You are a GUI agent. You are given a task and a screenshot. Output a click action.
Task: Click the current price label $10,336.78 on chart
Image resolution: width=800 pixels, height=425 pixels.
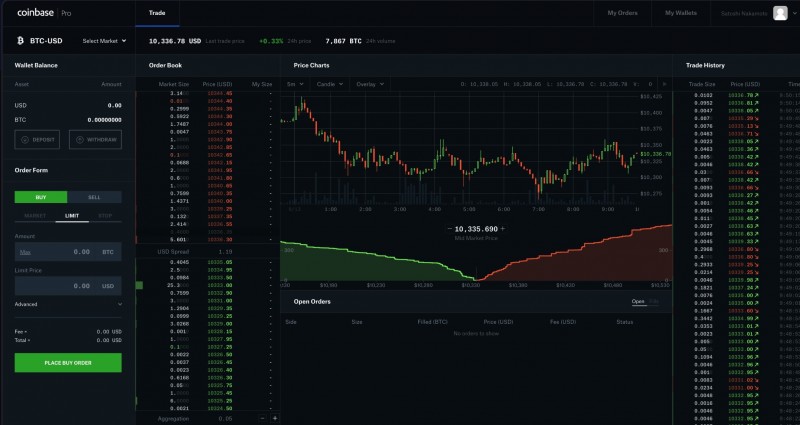[x=656, y=154]
